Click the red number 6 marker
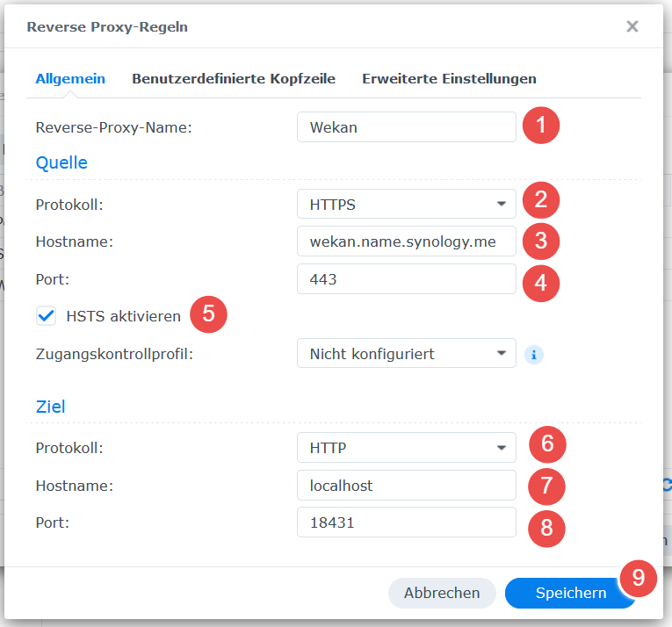This screenshot has width=672, height=627. tap(547, 444)
